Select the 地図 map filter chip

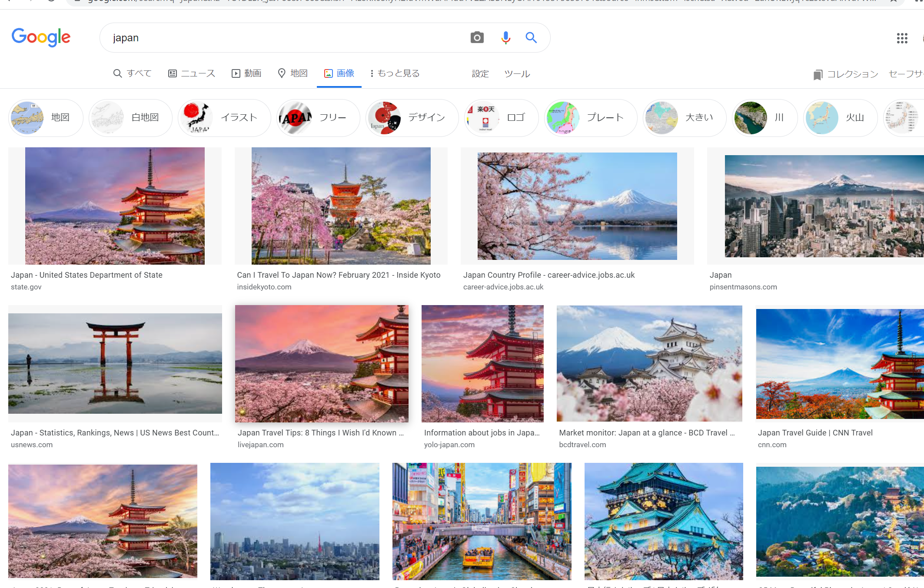pos(46,117)
